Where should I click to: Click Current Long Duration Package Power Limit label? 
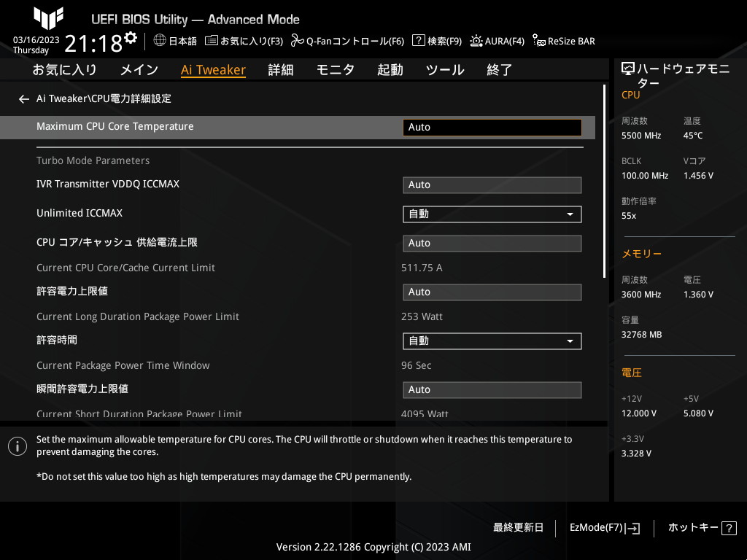138,316
